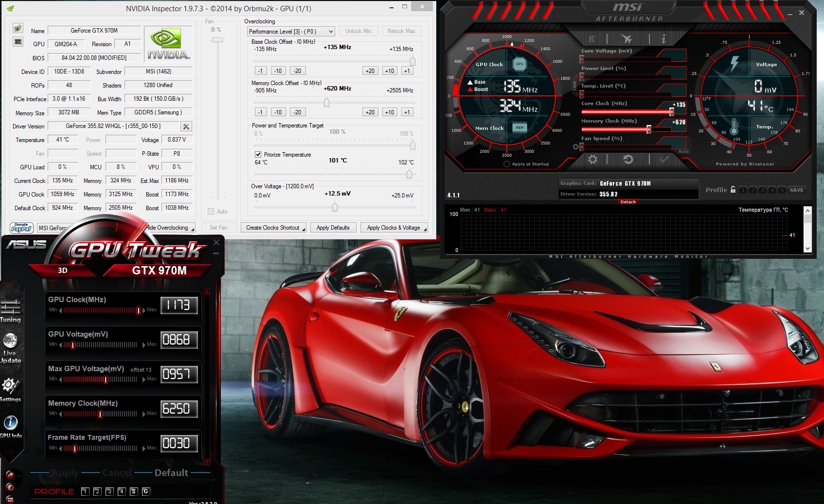The width and height of the screenshot is (824, 504).
Task: Open the information icon in MSI Afterburner
Action: point(663,38)
